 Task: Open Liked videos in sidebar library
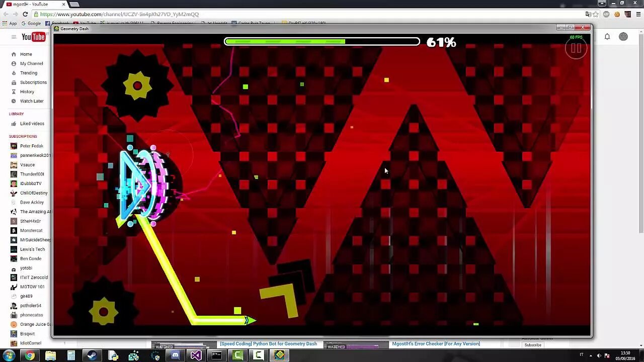pos(32,124)
